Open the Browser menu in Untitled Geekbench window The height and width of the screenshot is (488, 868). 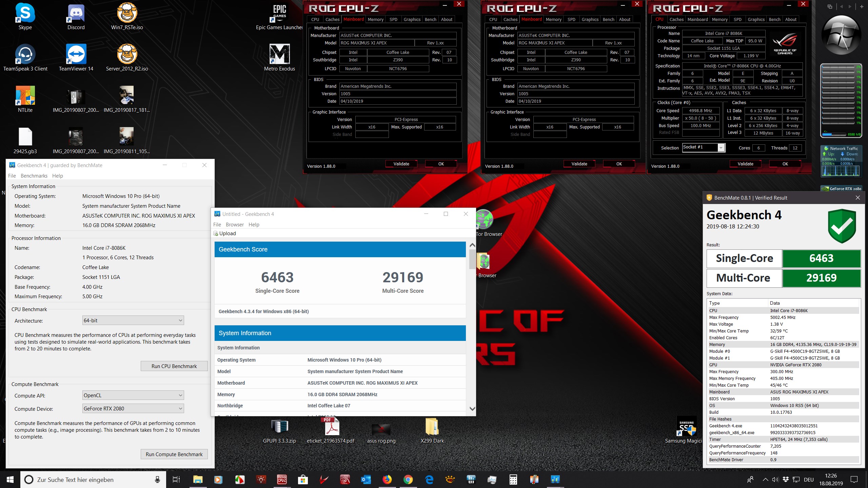[235, 224]
